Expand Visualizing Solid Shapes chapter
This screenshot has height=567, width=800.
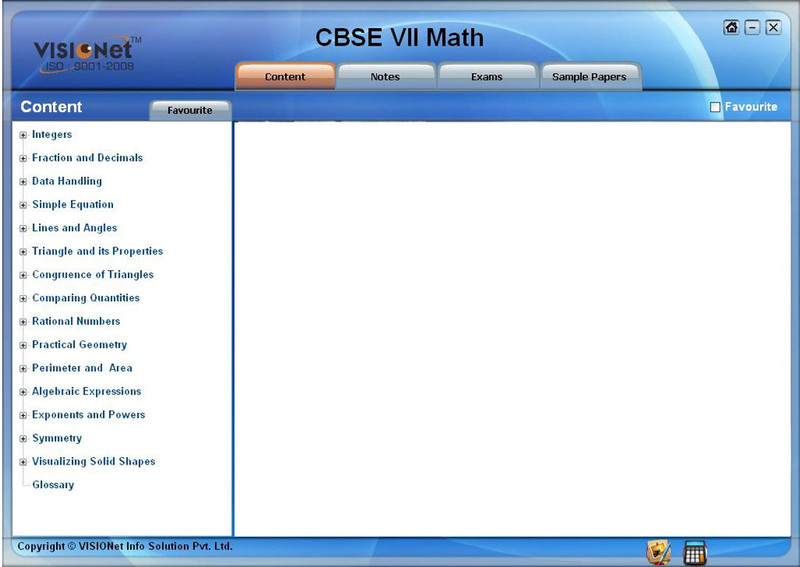(x=23, y=462)
